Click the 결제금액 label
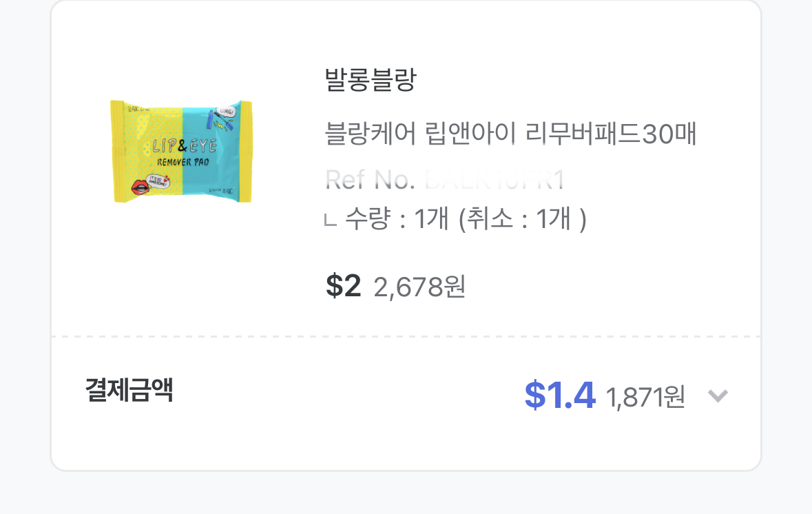Screen dimensions: 812x514 tap(129, 391)
